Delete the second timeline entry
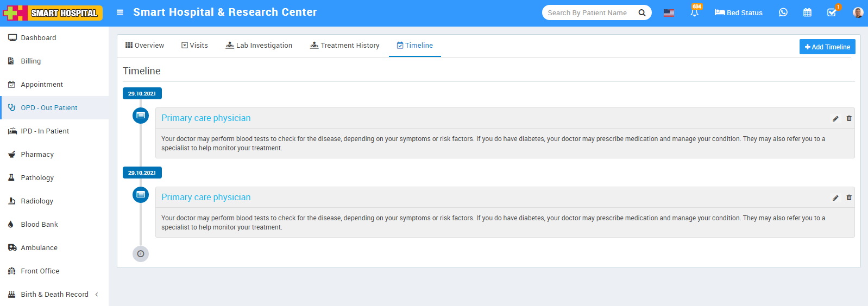 point(849,197)
